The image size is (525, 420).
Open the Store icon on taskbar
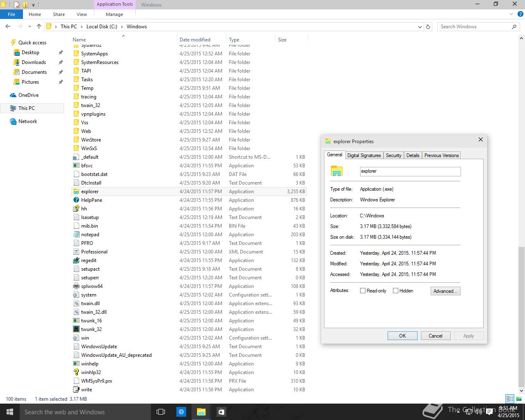[221, 412]
